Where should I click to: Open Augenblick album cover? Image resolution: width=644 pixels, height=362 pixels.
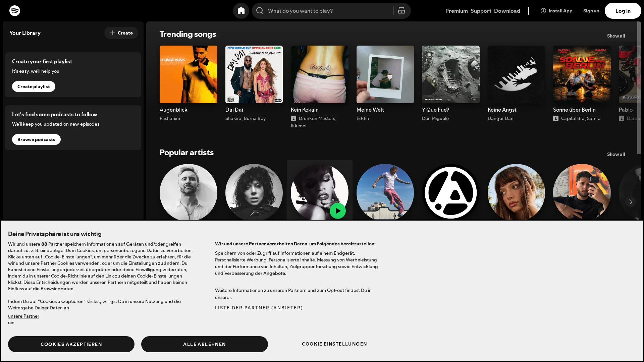pos(189,74)
